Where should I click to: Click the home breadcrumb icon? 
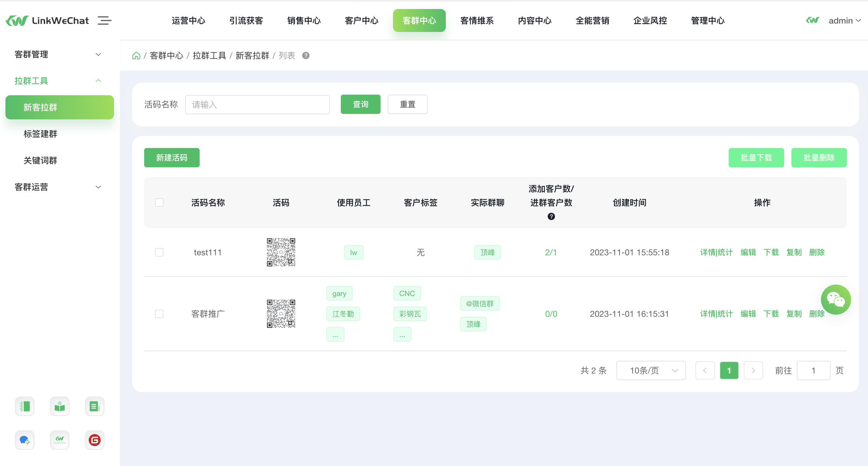[x=136, y=55]
